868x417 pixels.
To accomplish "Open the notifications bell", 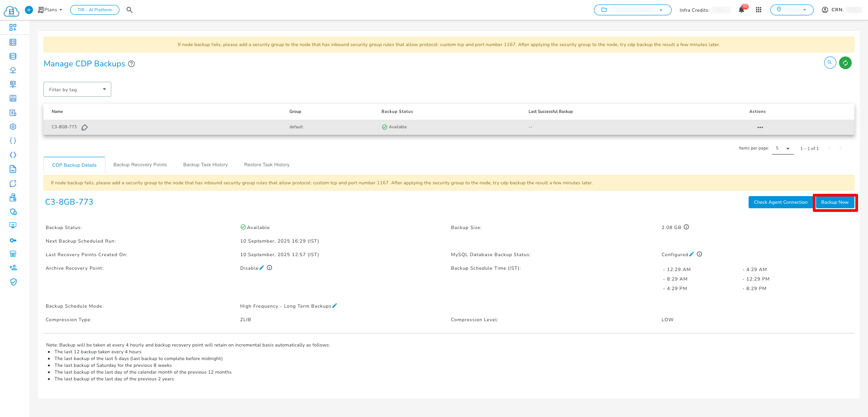I will [x=742, y=9].
